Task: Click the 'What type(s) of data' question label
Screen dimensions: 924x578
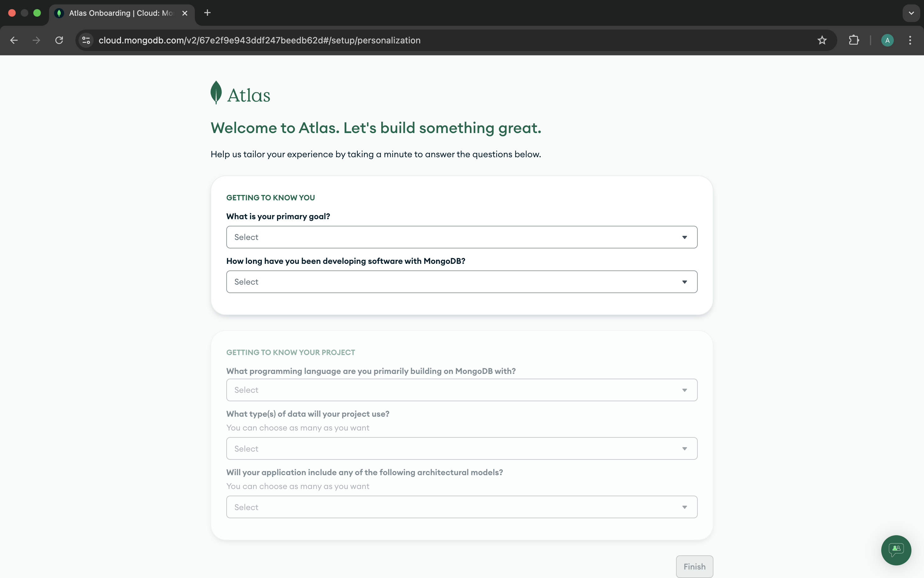Action: (308, 414)
